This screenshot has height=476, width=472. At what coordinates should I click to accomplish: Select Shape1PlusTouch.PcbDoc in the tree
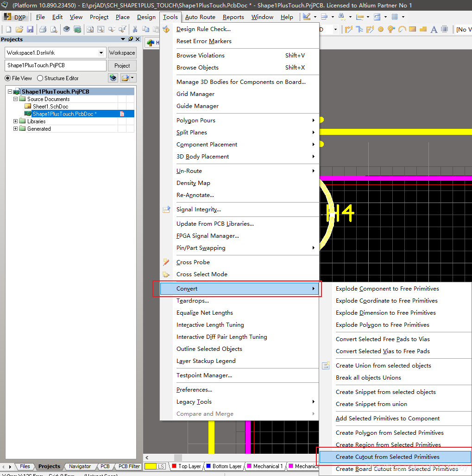tap(64, 114)
